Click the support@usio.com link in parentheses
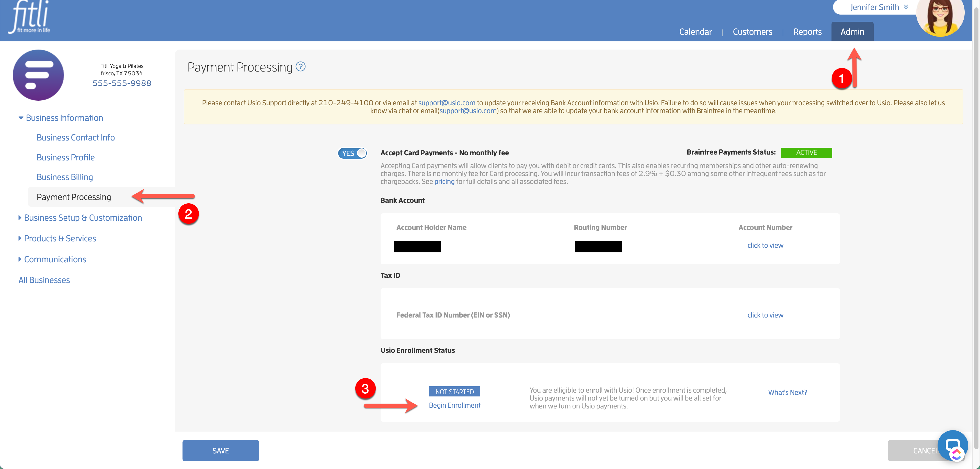Screen dimensions: 980x469 [x=468, y=111]
